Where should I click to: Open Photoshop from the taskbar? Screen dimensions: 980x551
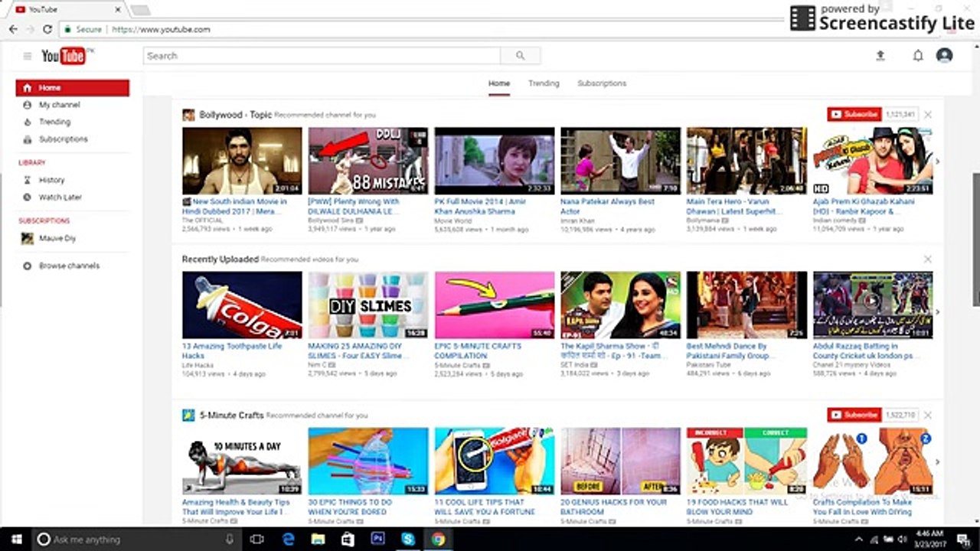click(x=377, y=539)
